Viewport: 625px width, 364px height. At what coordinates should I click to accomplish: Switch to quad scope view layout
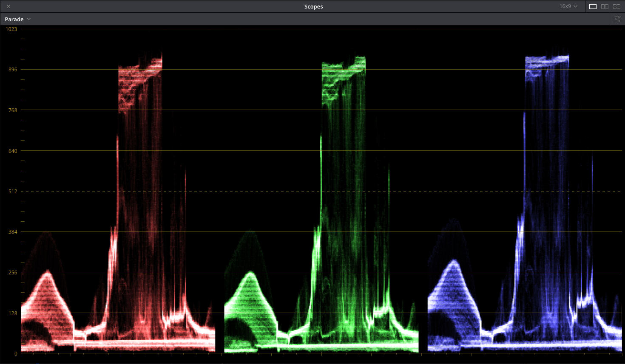(616, 6)
